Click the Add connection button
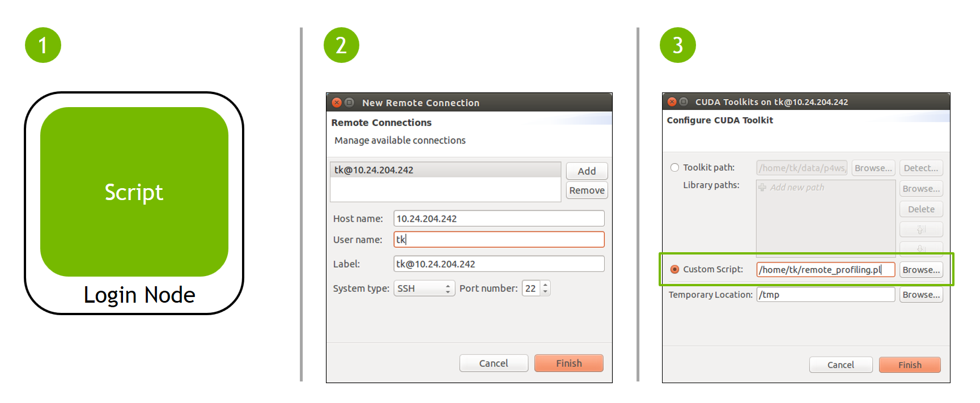This screenshot has height=403, width=980. tap(587, 171)
